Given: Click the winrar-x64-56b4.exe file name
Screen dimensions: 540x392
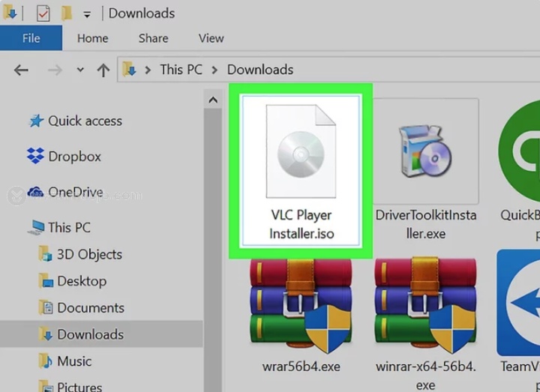Looking at the screenshot, I should click(426, 376).
